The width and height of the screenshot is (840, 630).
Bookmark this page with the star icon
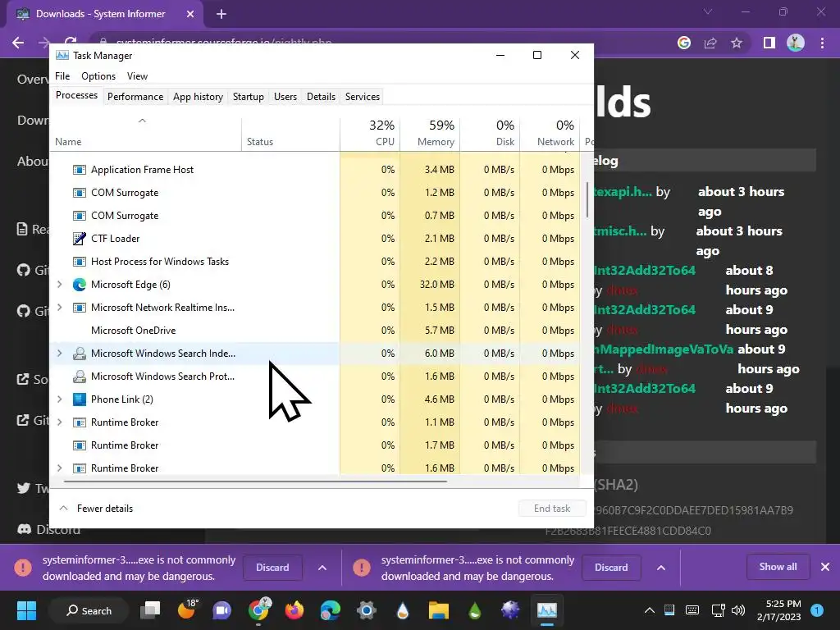coord(737,43)
